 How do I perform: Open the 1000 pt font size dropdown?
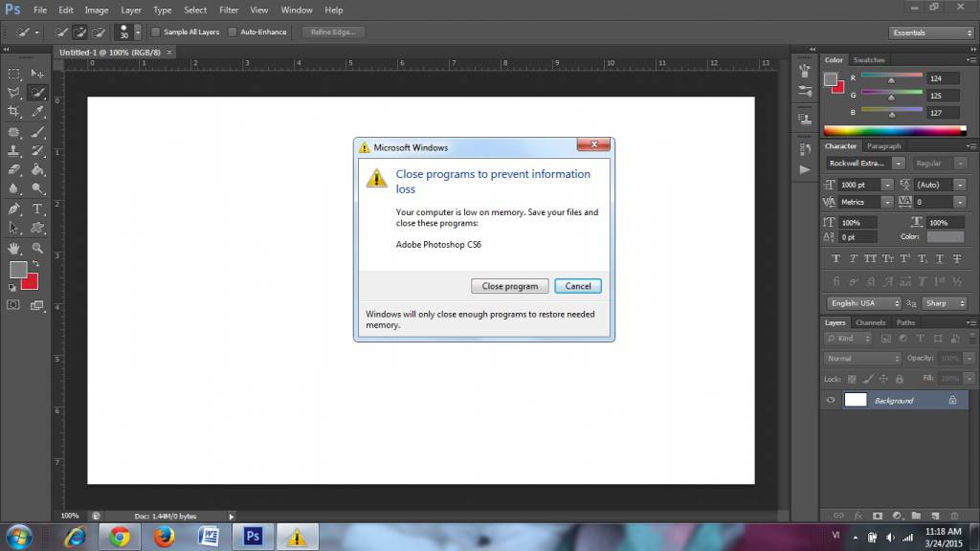pyautogui.click(x=887, y=185)
